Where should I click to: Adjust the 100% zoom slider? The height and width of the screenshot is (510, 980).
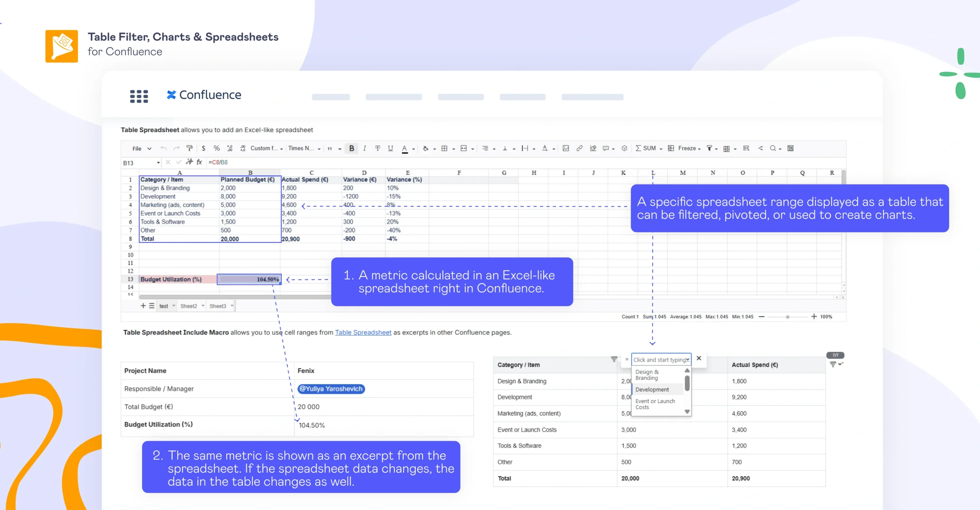pyautogui.click(x=787, y=317)
